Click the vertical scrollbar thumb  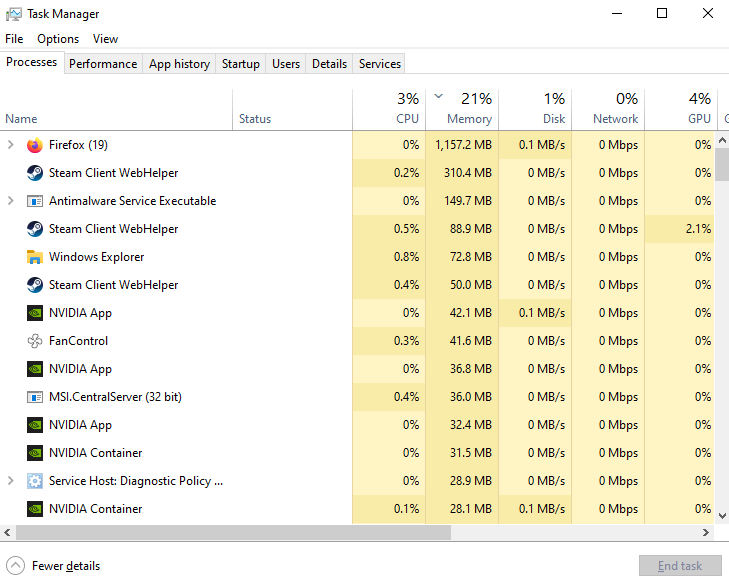pos(722,164)
